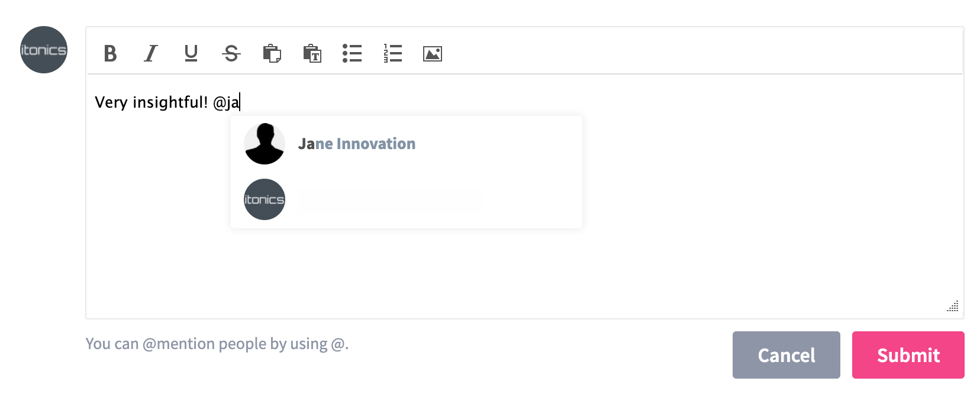The height and width of the screenshot is (394, 980).
Task: Insert a bullet list
Action: (352, 54)
